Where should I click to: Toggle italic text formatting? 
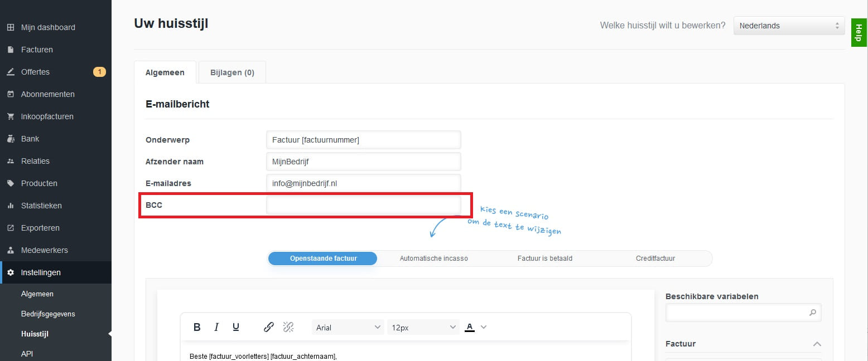coord(216,327)
